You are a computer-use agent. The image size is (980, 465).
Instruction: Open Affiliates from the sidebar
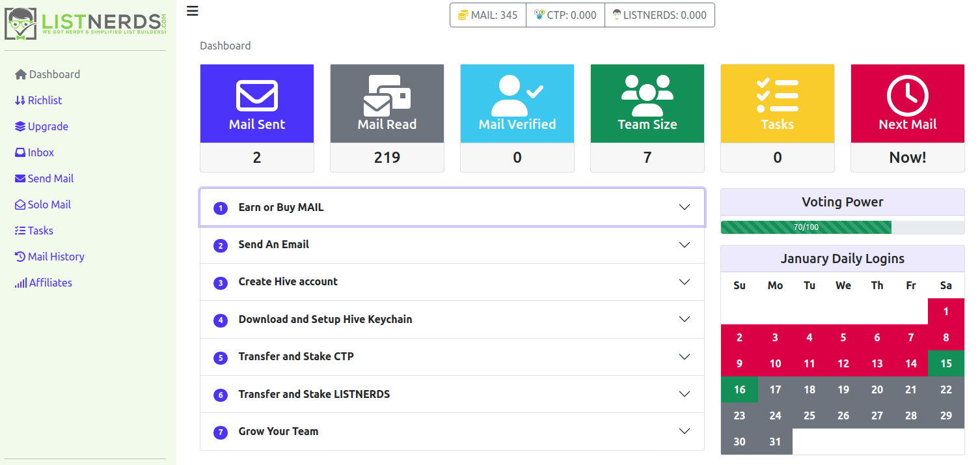pyautogui.click(x=44, y=283)
